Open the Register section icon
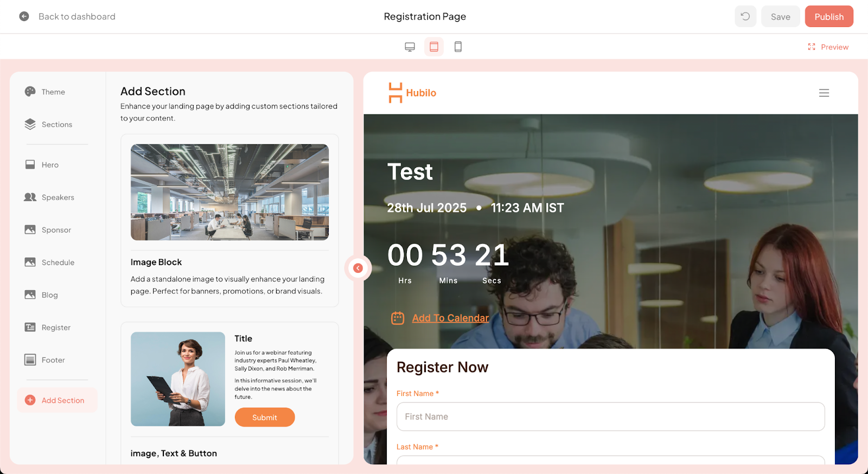 [x=30, y=327]
